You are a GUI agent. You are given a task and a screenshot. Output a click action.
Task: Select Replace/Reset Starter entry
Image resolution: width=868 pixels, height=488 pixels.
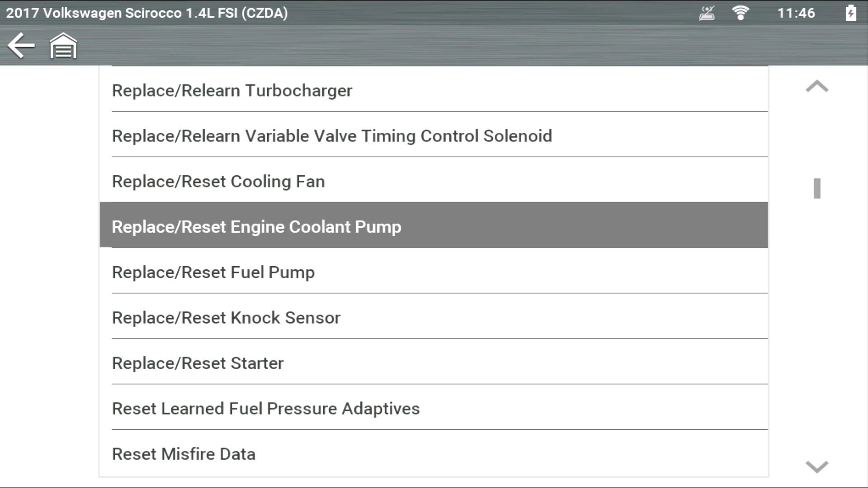(x=198, y=363)
